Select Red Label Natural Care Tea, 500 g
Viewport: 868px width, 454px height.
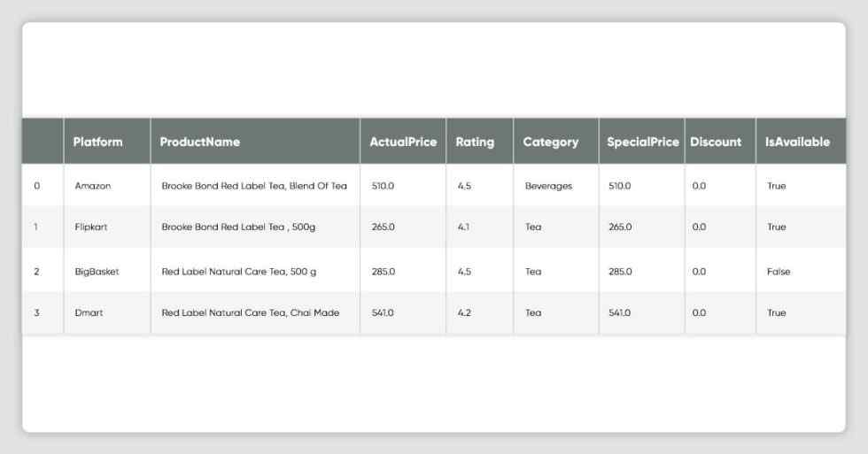pos(238,272)
